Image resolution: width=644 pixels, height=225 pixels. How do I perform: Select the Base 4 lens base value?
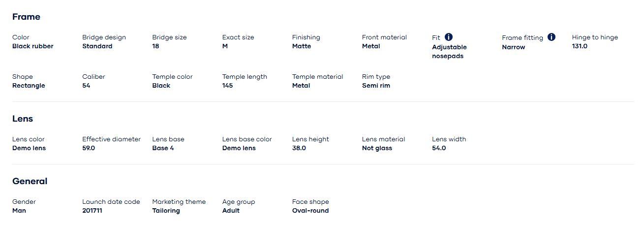coord(163,148)
